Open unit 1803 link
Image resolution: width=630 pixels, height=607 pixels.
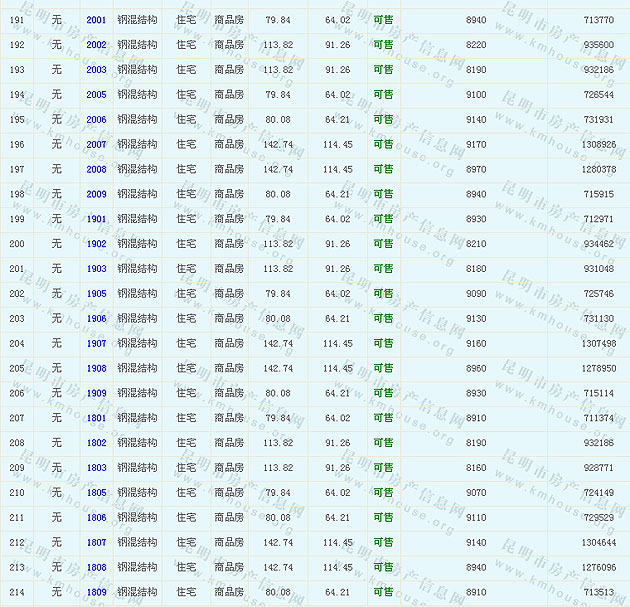[96, 467]
